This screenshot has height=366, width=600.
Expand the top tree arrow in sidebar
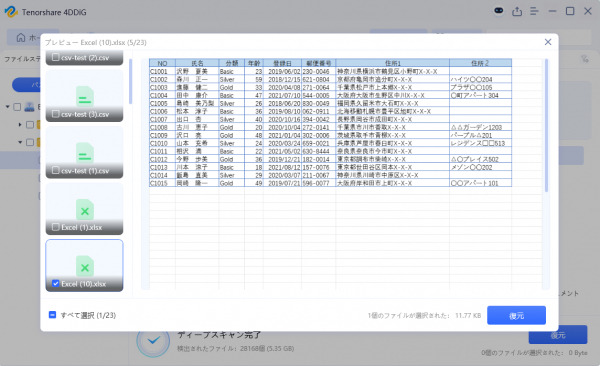pyautogui.click(x=8, y=107)
